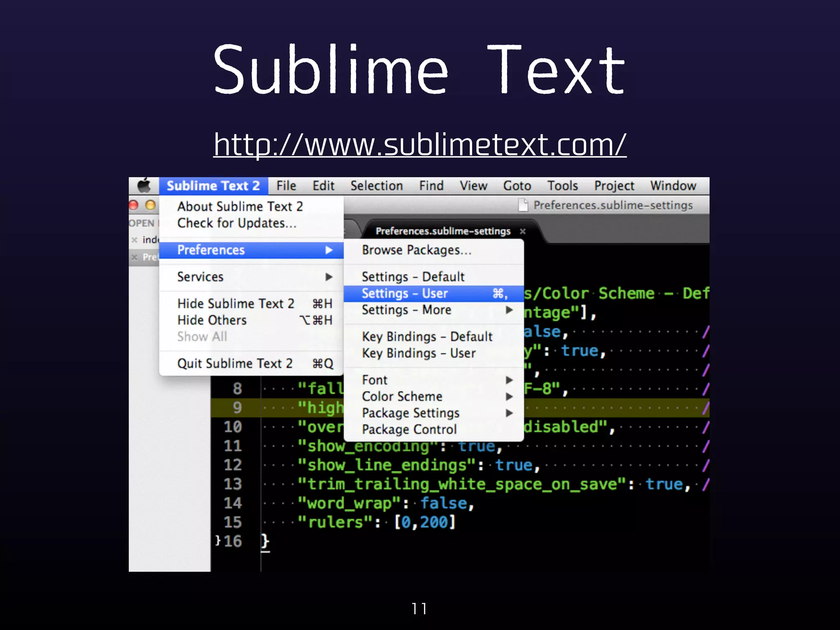840x630 pixels.
Task: Open Key Bindings - Default
Action: coord(434,337)
